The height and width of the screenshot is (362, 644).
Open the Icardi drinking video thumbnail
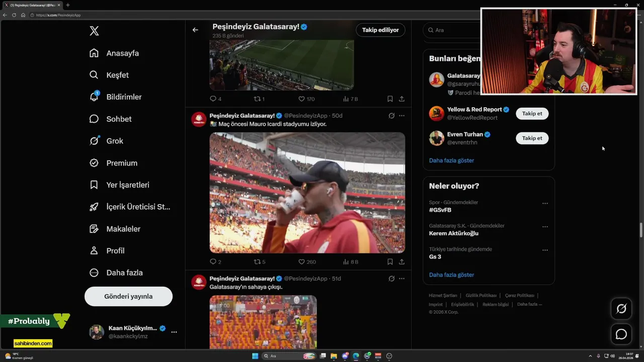coord(307,193)
